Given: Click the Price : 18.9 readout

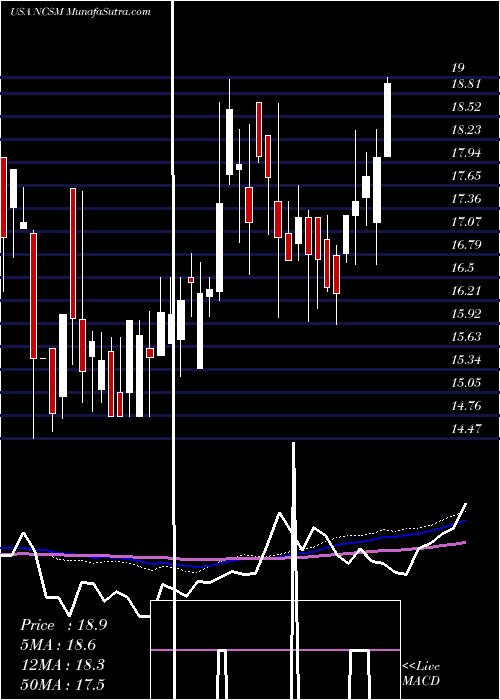Looking at the screenshot, I should pyautogui.click(x=63, y=625).
